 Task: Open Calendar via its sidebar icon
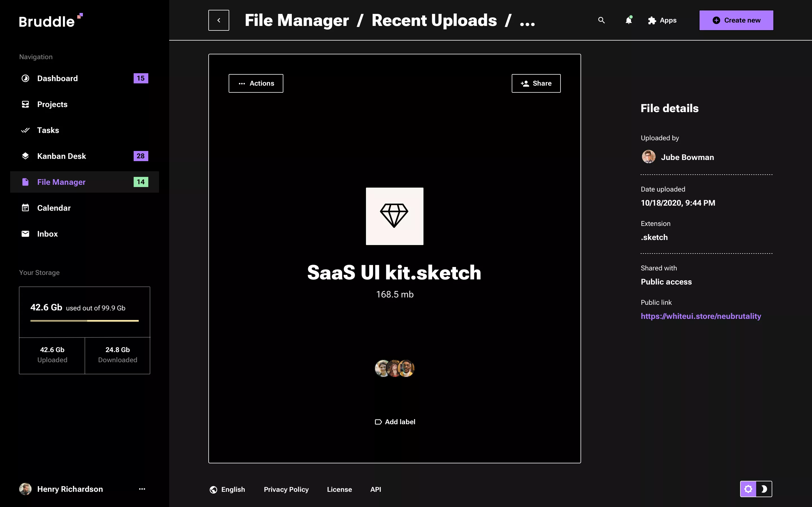[25, 208]
